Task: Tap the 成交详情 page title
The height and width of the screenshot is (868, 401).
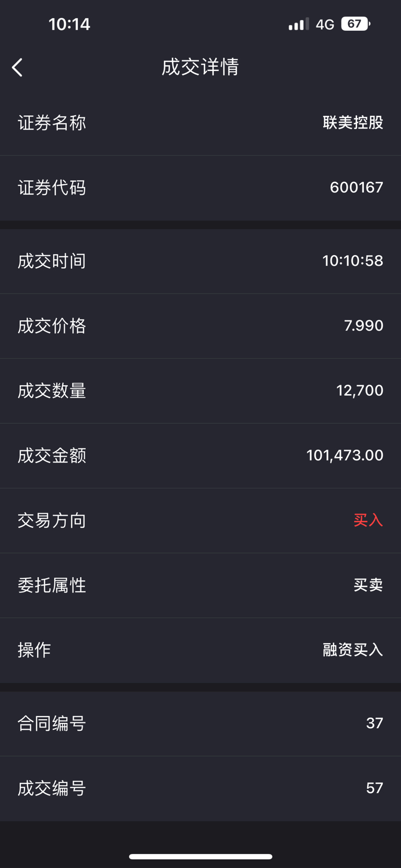Action: [x=200, y=67]
